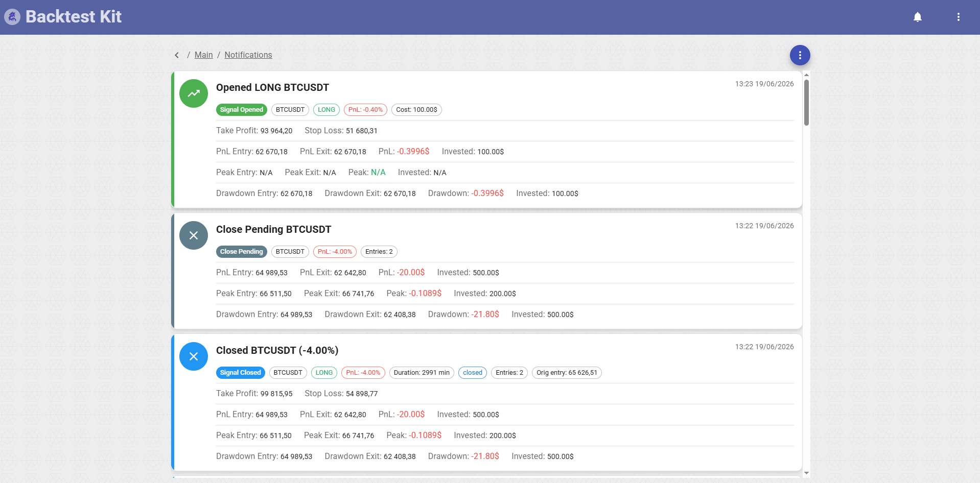Click the Backtest Kit logo icon
980x483 pixels.
point(12,17)
